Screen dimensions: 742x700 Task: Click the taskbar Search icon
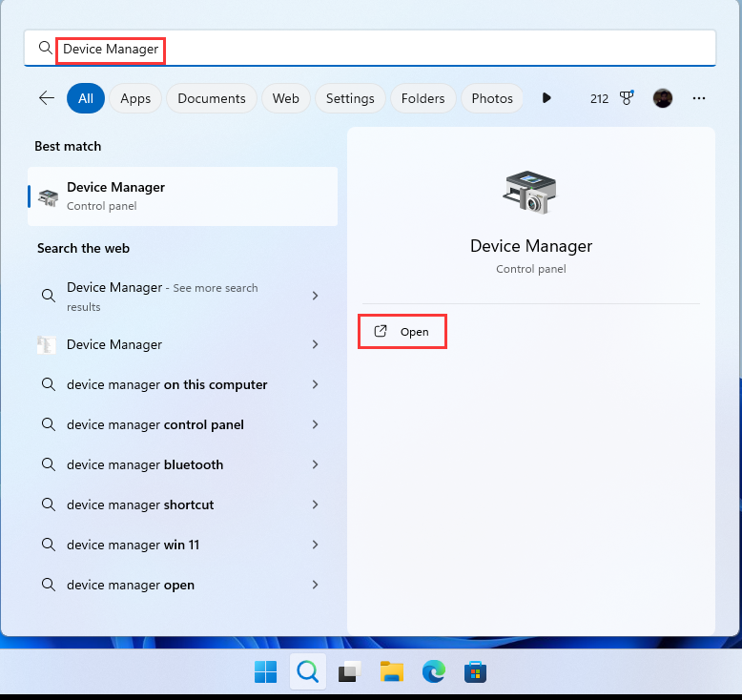pos(308,671)
